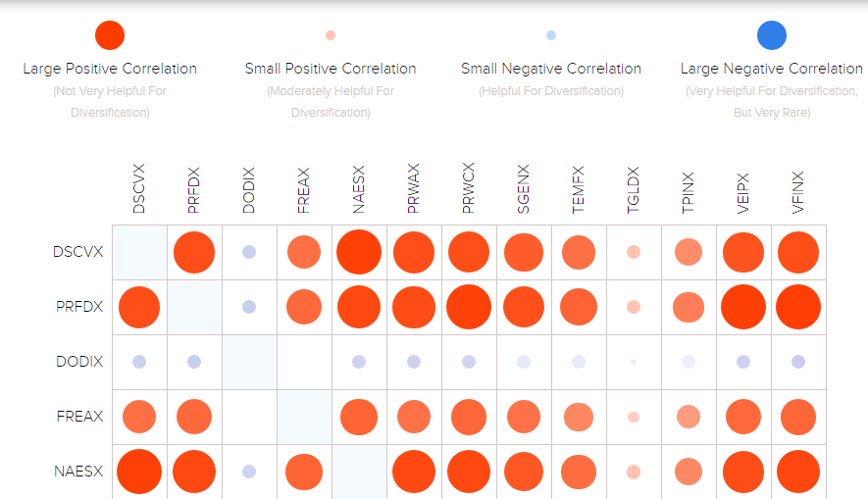Click circle at PRFDX row, VEIPX column

pos(743,307)
